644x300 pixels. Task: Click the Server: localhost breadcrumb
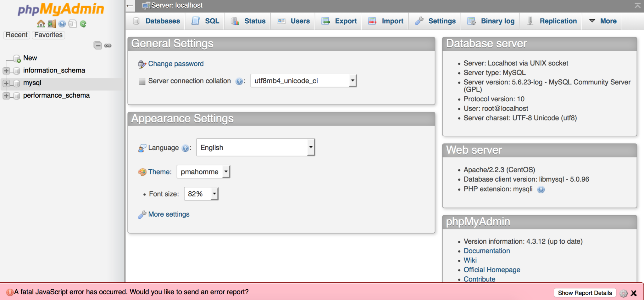[177, 5]
